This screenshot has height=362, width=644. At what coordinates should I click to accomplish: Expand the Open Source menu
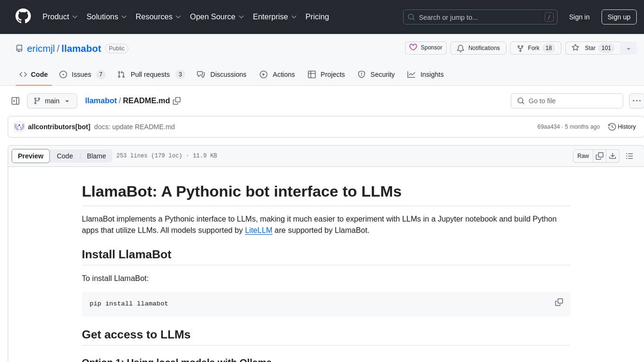(x=217, y=17)
